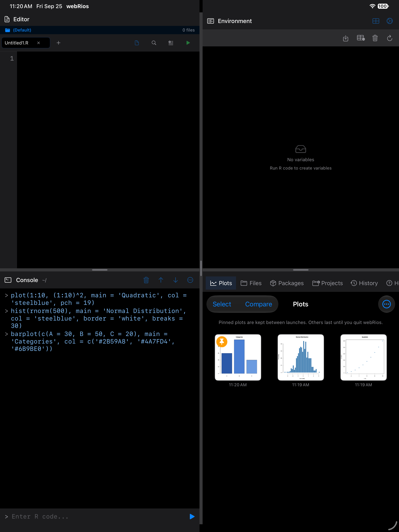Screen dimensions: 399x532
Task: Open the Categories bar plot thumbnail
Action: click(x=238, y=357)
